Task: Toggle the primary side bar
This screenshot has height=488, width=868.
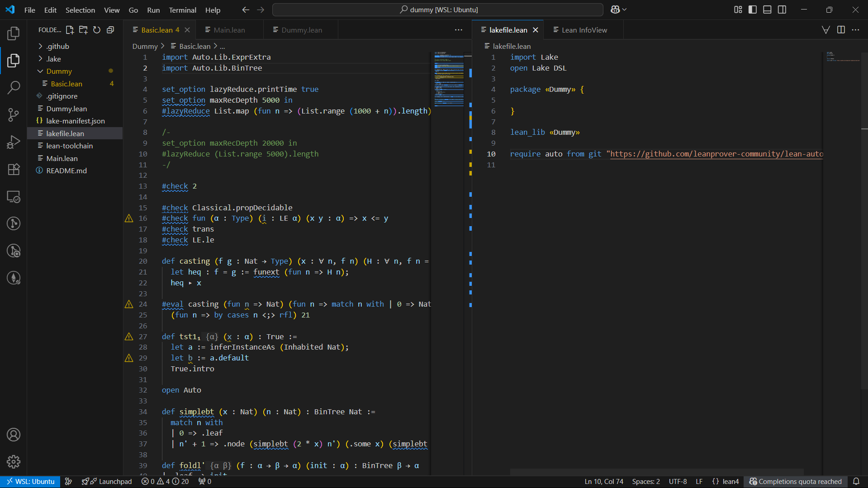Action: coord(753,9)
